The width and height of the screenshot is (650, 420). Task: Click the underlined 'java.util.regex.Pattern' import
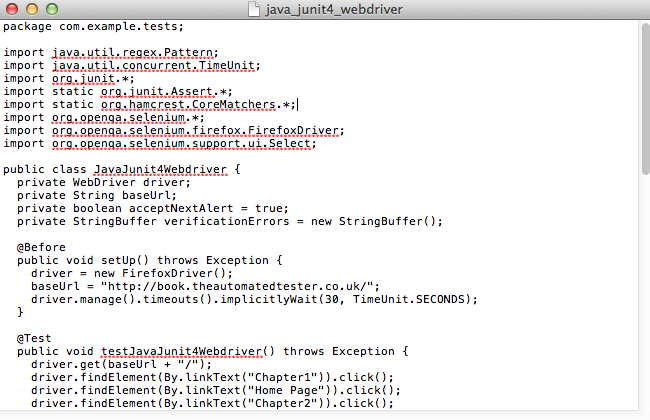click(x=133, y=53)
